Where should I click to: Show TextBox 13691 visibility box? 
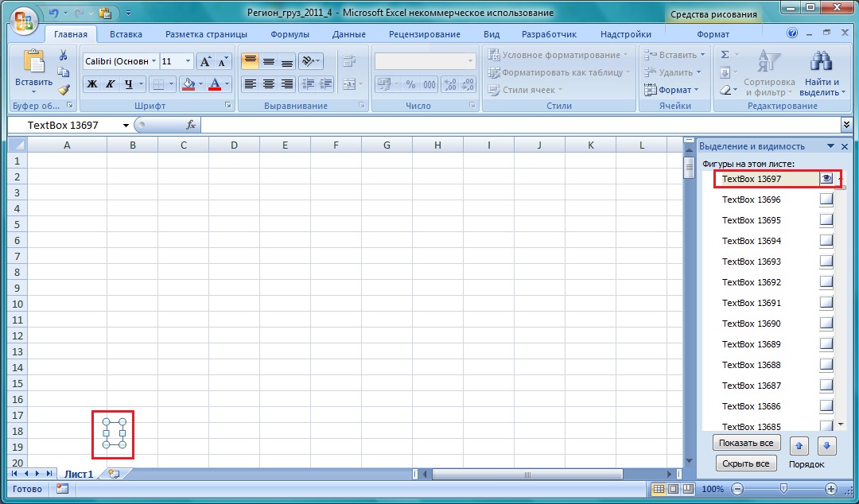pos(826,303)
